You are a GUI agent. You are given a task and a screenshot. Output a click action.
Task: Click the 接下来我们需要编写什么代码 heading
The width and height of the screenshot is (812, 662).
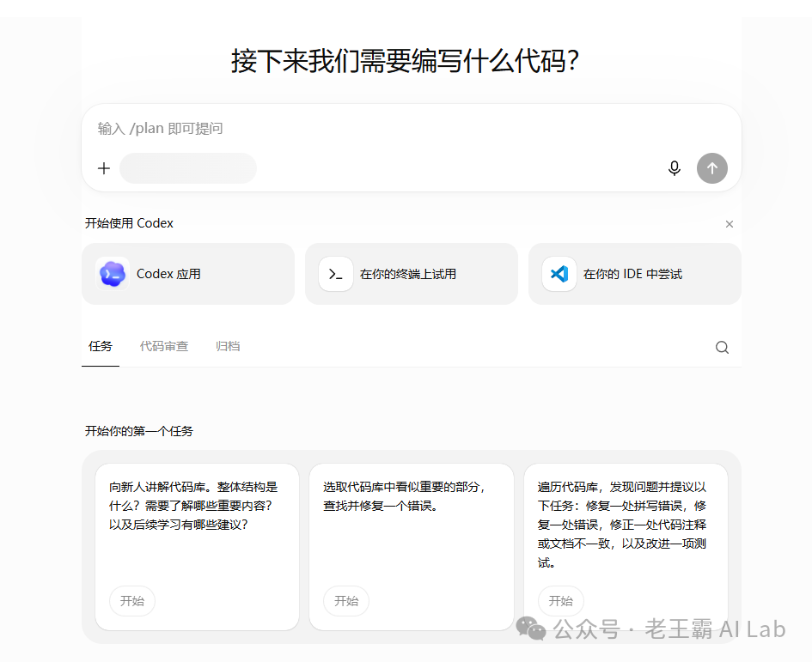(x=405, y=61)
